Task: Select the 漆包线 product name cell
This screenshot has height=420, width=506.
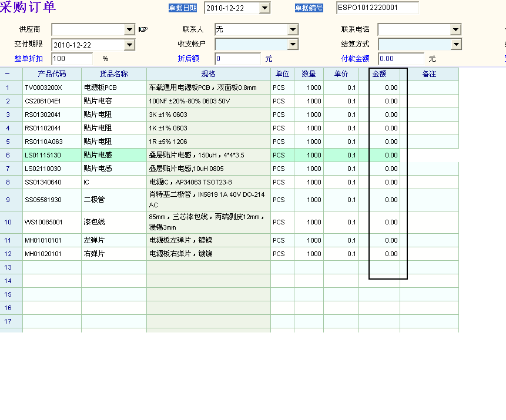Action: tap(113, 222)
